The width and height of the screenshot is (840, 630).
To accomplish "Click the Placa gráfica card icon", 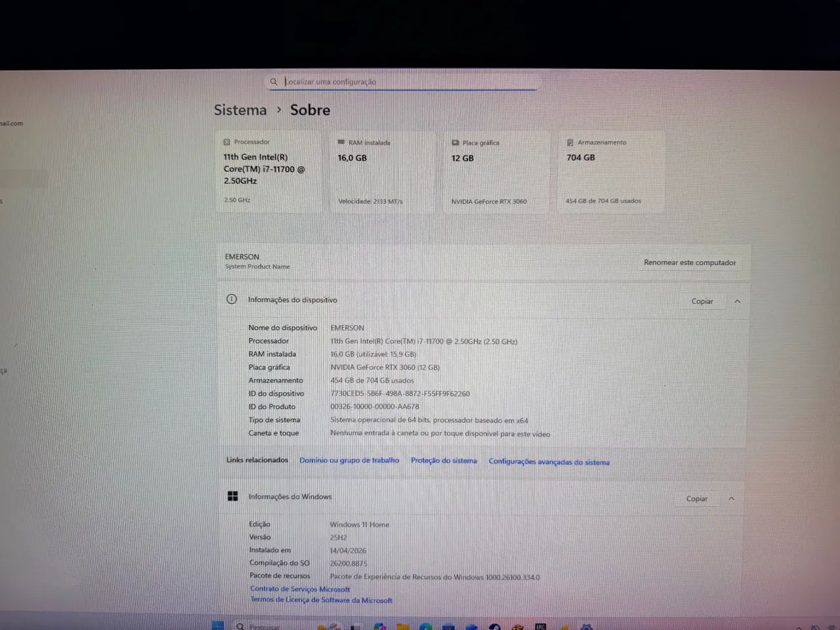I will pos(455,142).
